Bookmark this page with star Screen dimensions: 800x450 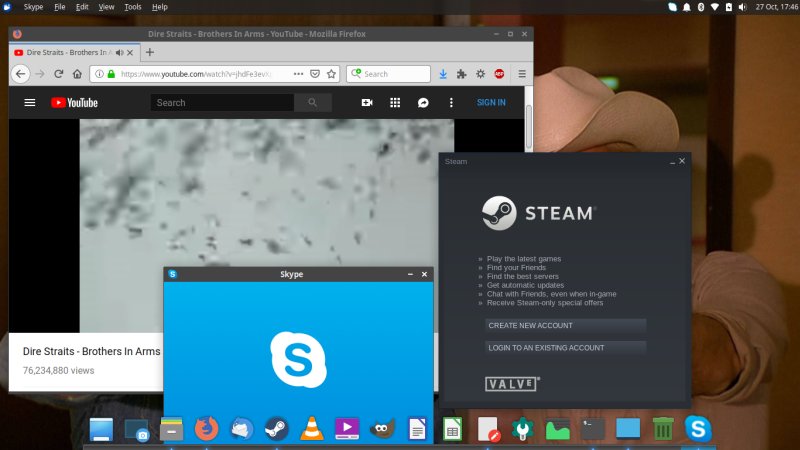pos(332,74)
